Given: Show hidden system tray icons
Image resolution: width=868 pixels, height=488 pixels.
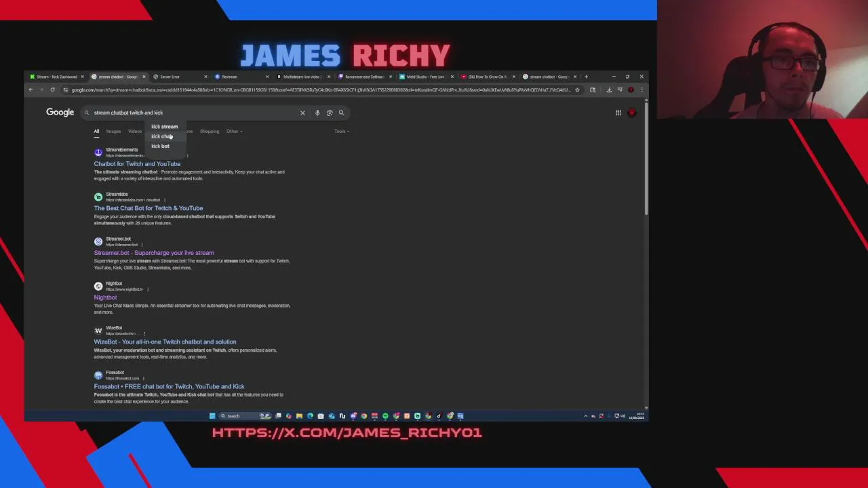Looking at the screenshot, I should pos(586,415).
